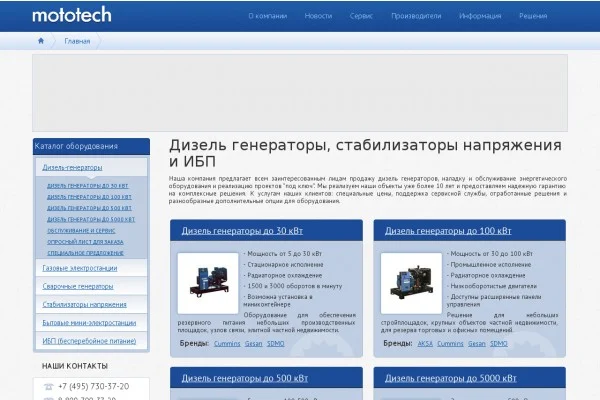The width and height of the screenshot is (600, 400).
Task: Open the 30 кВт generator thumbnail image
Action: (x=208, y=283)
